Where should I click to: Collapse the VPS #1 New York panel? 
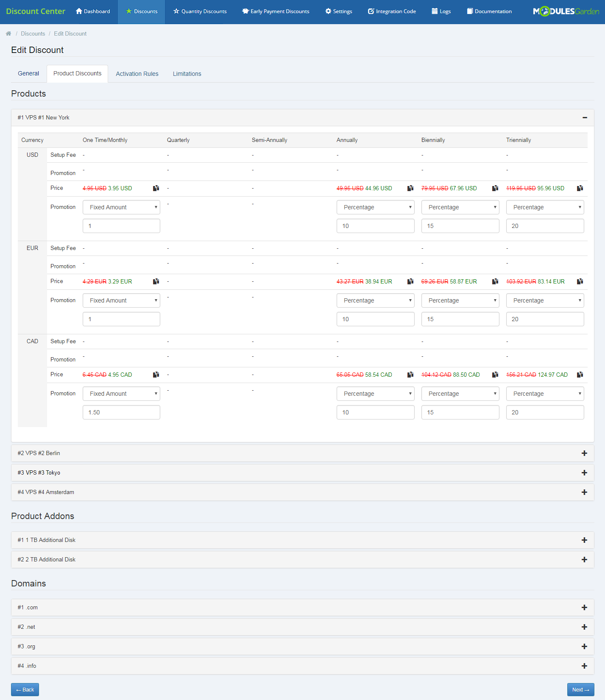[585, 117]
